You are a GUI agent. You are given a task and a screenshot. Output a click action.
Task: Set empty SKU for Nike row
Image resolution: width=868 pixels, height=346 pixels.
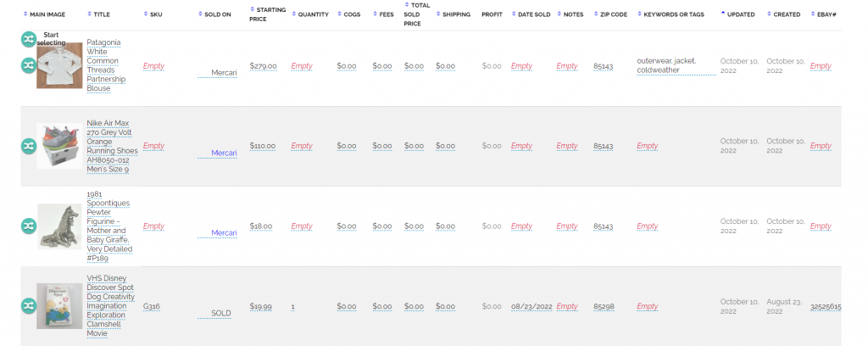pos(154,146)
